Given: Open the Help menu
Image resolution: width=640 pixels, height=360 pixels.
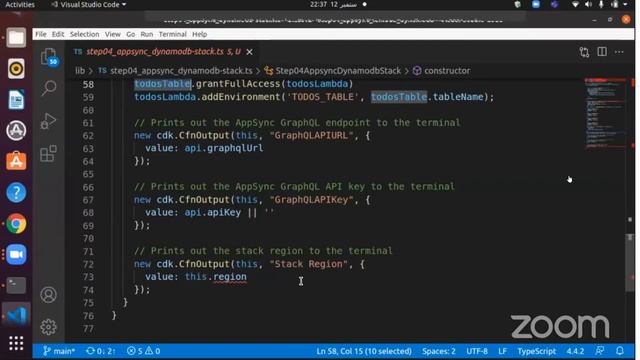Looking at the screenshot, I should (200, 34).
